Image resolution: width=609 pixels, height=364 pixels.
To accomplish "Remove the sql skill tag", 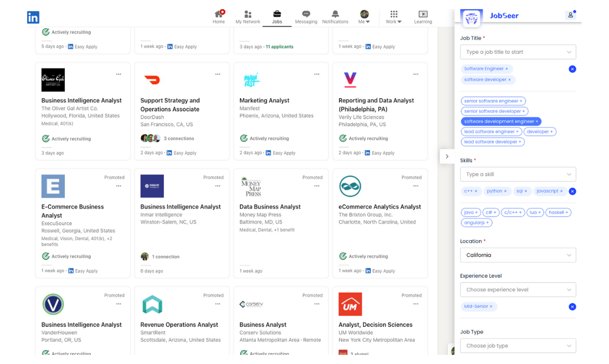I will click(x=526, y=191).
